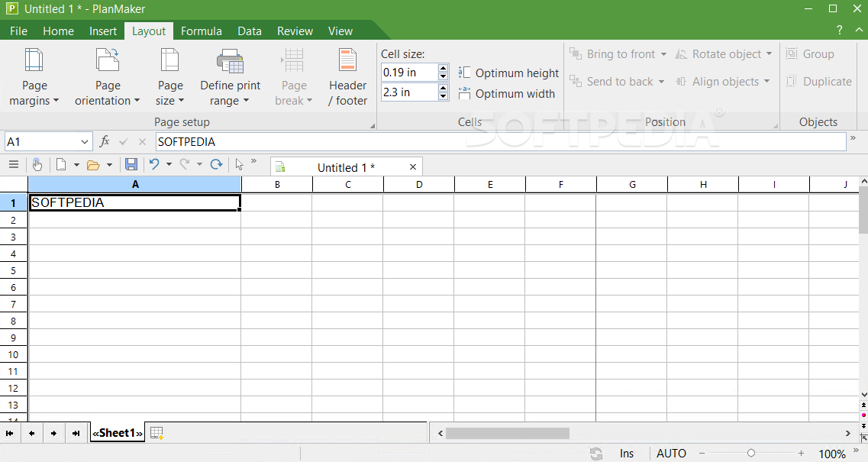
Task: Zoom in with the plus button
Action: (801, 454)
